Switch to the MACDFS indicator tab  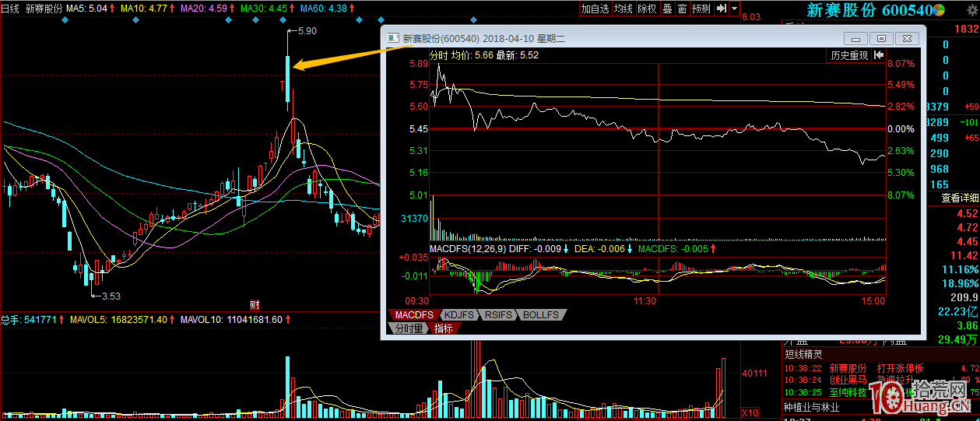[x=414, y=315]
